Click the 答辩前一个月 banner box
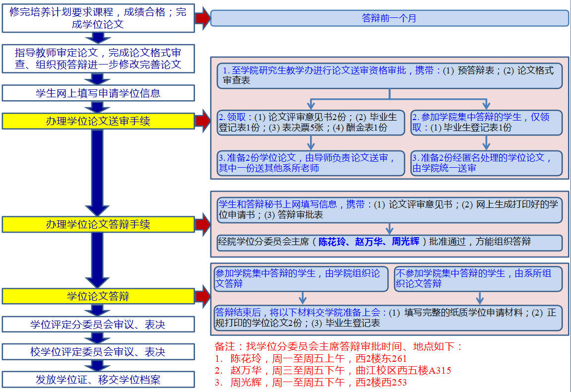Viewport: 571px width, 392px height. click(x=389, y=18)
